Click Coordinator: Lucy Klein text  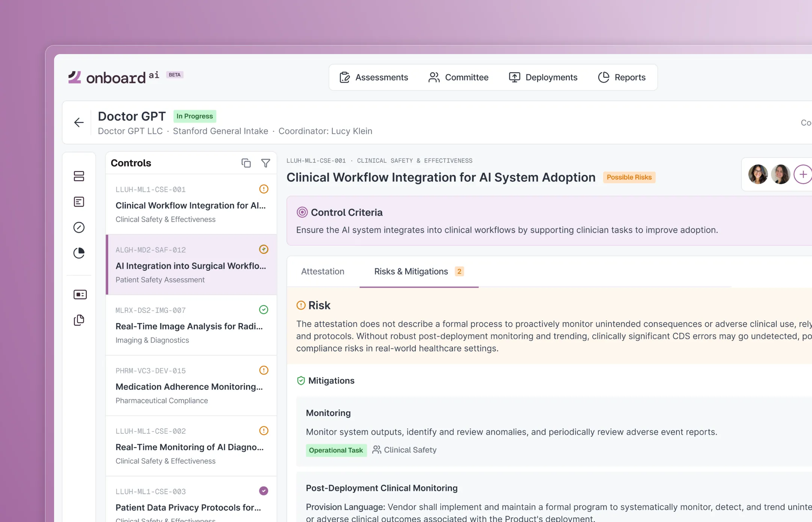(x=325, y=131)
